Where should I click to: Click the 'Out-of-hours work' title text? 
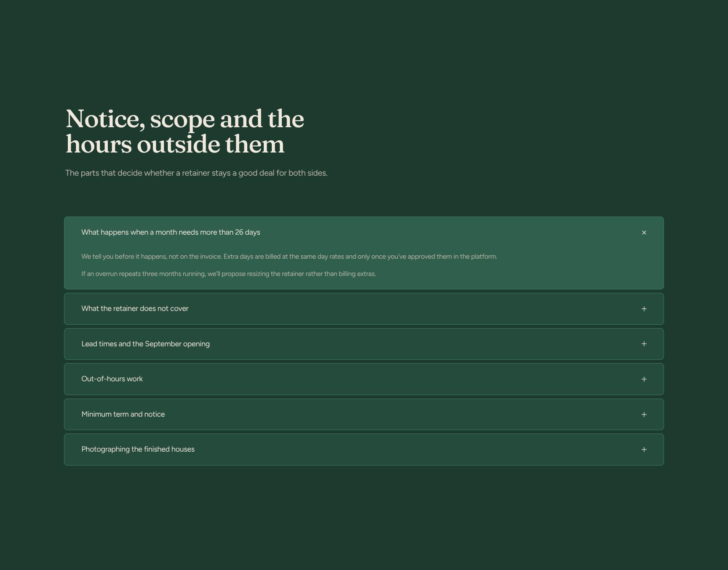coord(112,379)
